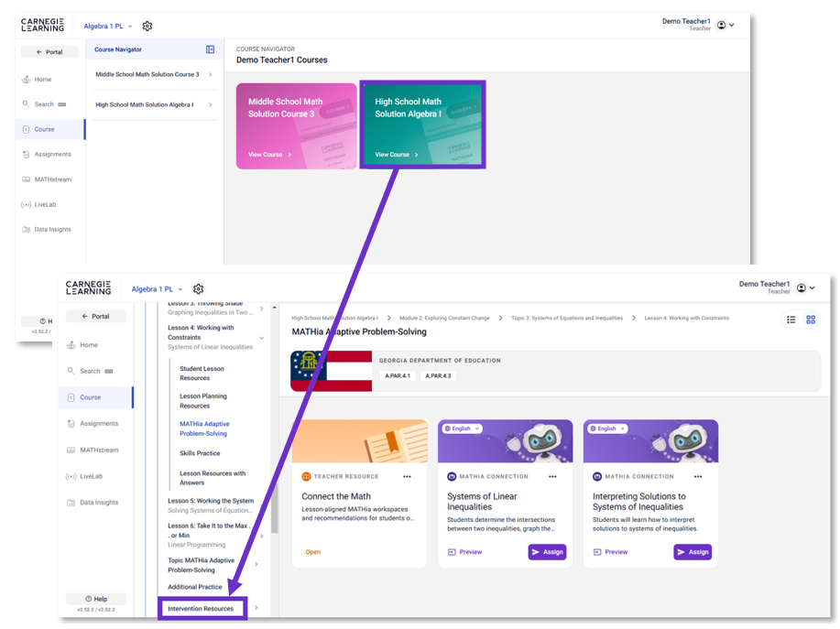The width and height of the screenshot is (840, 629).
Task: Click LiveLab icon in front window sidebar
Action: click(71, 476)
